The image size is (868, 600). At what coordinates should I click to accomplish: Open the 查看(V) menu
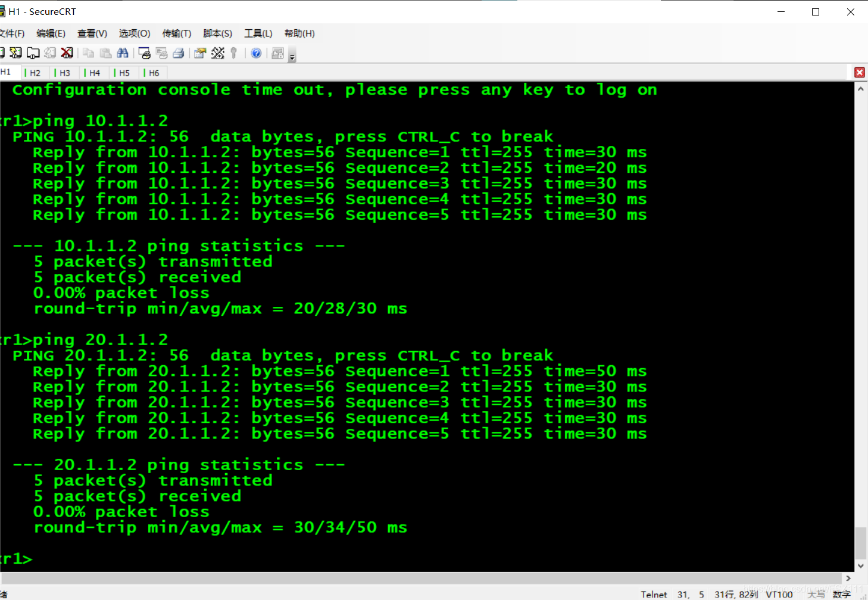[92, 33]
